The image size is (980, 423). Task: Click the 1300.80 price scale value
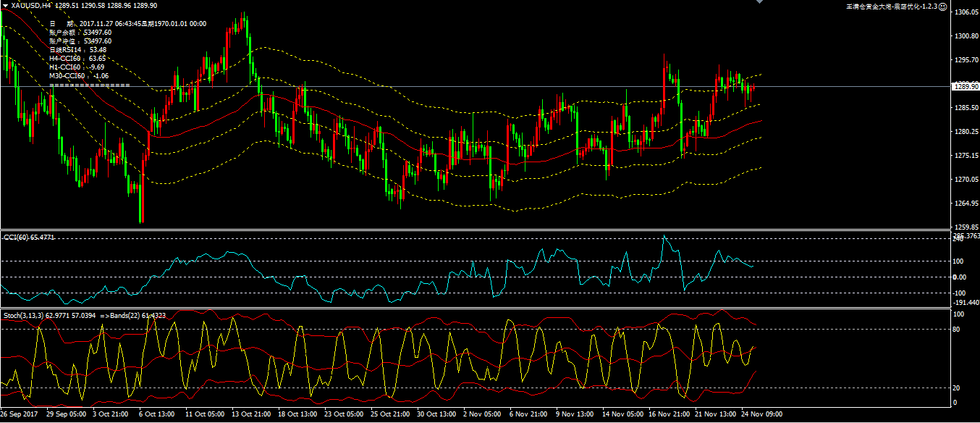[966, 36]
